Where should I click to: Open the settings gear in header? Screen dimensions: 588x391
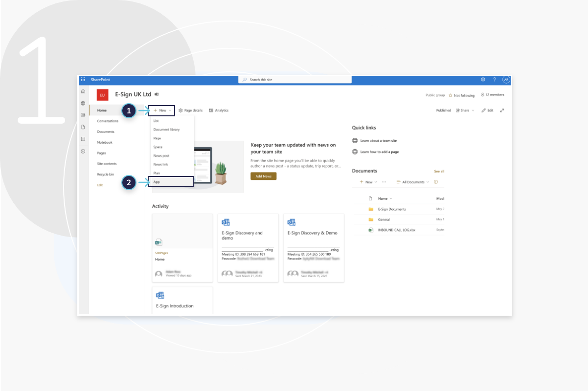point(483,80)
